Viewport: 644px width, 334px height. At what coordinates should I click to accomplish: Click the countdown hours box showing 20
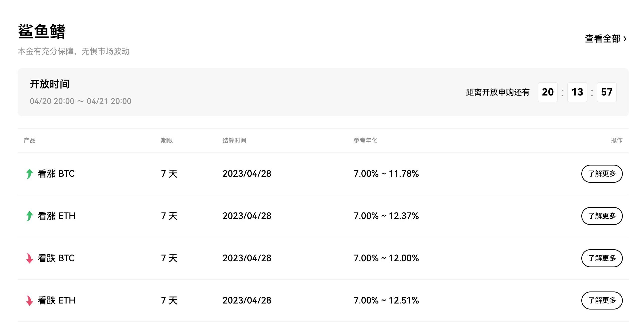[548, 92]
